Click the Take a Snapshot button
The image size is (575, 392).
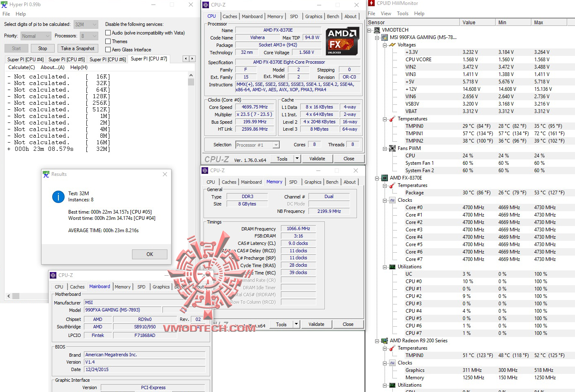(x=78, y=48)
